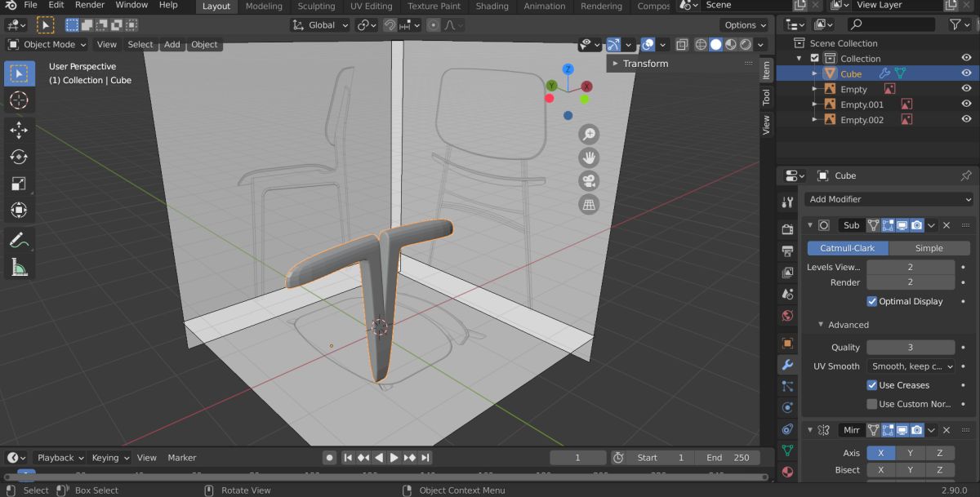The width and height of the screenshot is (980, 497).
Task: Click the Quality value field
Action: point(911,348)
